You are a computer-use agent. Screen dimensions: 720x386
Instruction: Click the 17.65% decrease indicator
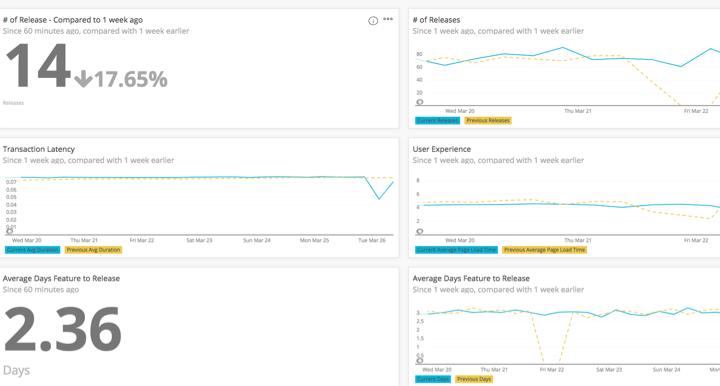tap(121, 79)
